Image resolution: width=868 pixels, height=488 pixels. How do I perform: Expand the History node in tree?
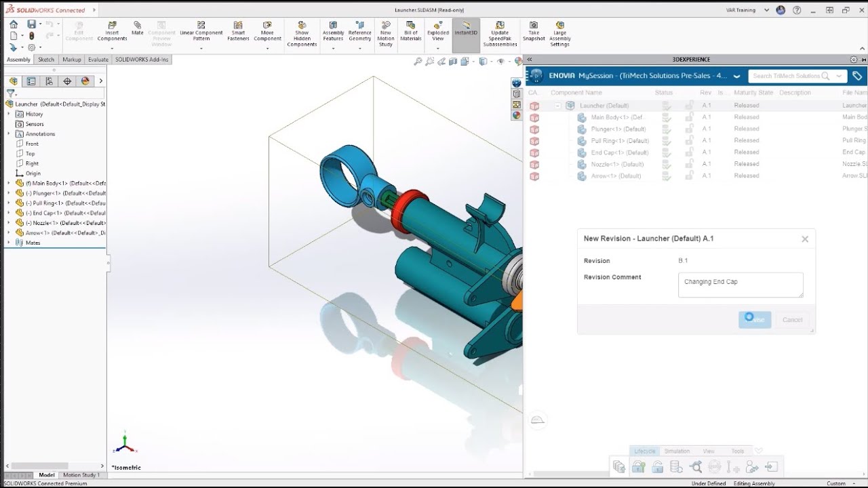9,114
